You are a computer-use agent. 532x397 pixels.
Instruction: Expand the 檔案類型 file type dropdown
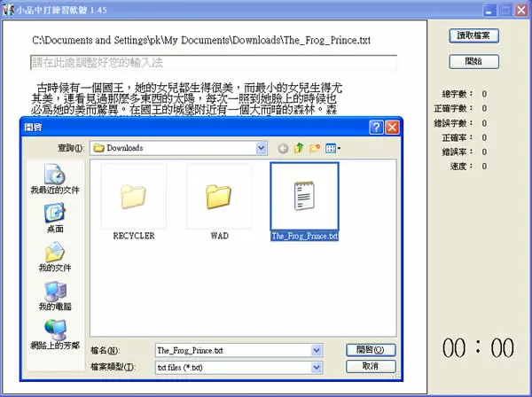tap(317, 367)
